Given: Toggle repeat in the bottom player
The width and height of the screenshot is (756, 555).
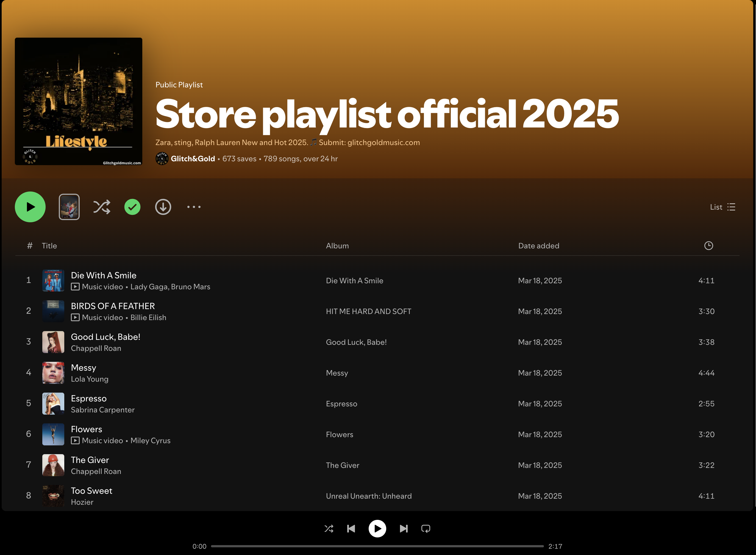Looking at the screenshot, I should point(426,529).
